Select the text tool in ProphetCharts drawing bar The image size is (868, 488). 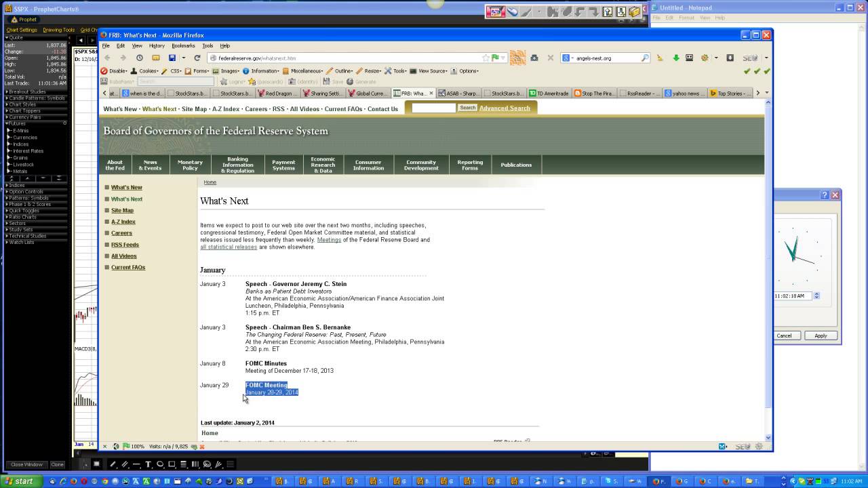tap(148, 464)
